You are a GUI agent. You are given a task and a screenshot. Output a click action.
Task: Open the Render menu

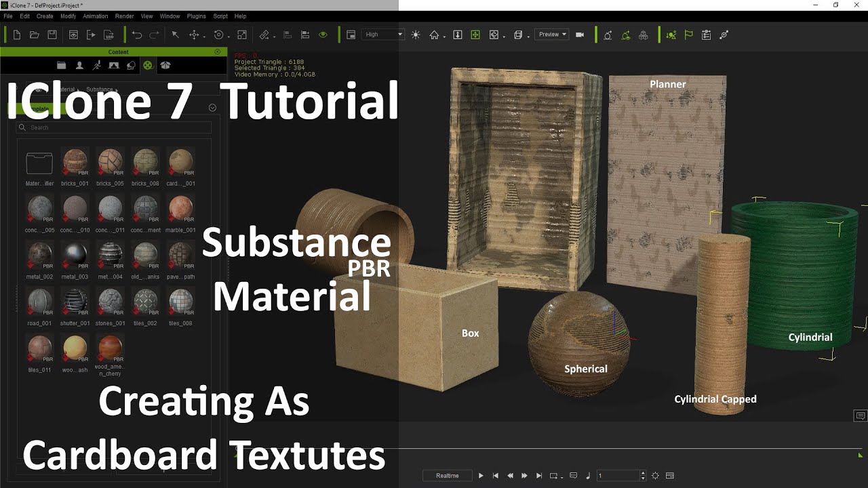coord(124,16)
